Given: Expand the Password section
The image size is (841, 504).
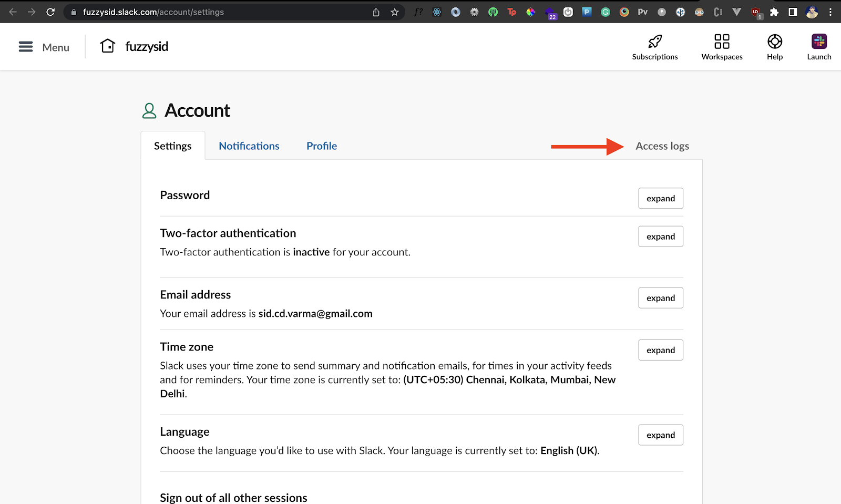Looking at the screenshot, I should (660, 199).
